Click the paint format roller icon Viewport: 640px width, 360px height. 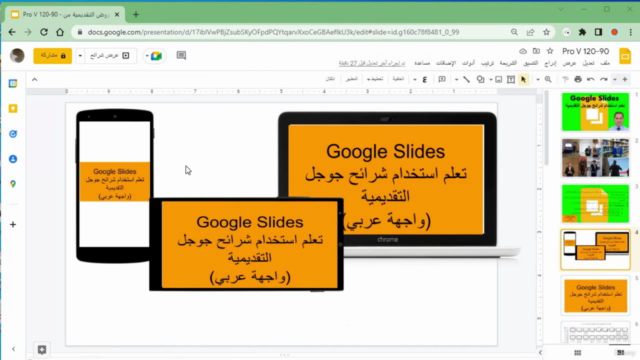565,79
